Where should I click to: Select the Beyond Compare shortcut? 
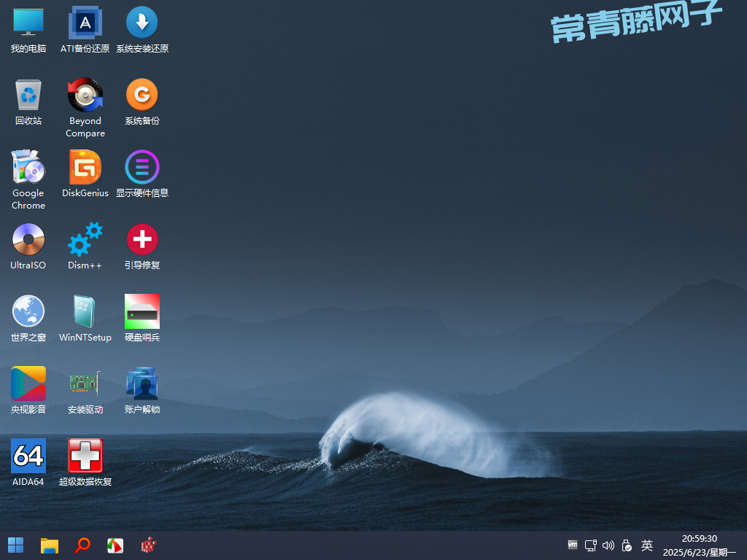click(x=85, y=96)
